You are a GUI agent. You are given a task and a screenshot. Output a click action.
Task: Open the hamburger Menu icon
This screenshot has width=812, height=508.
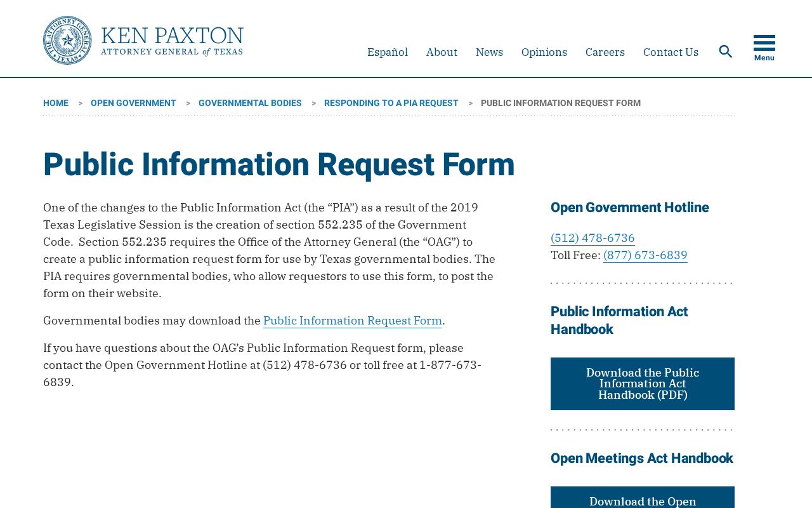click(764, 48)
